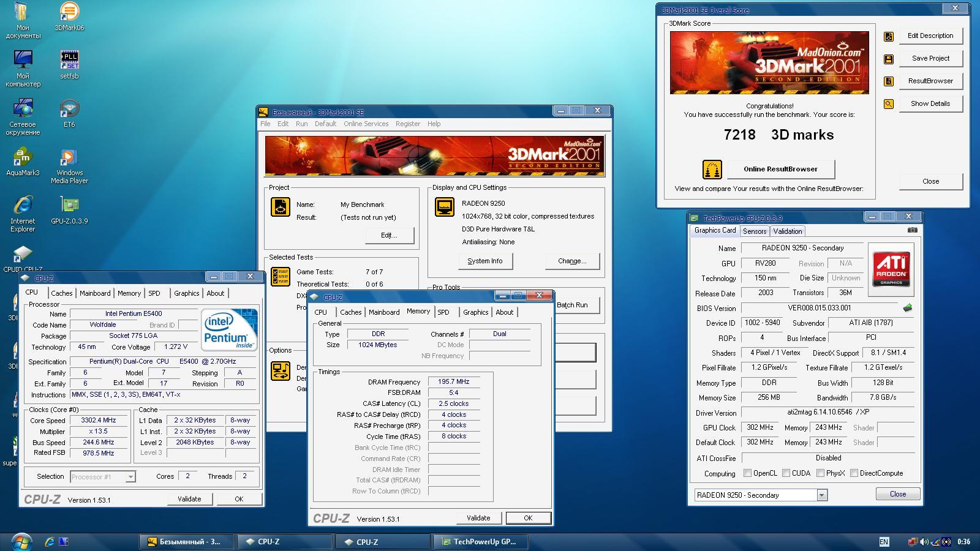Click the Online ResultBrowser arch icon

(x=712, y=169)
